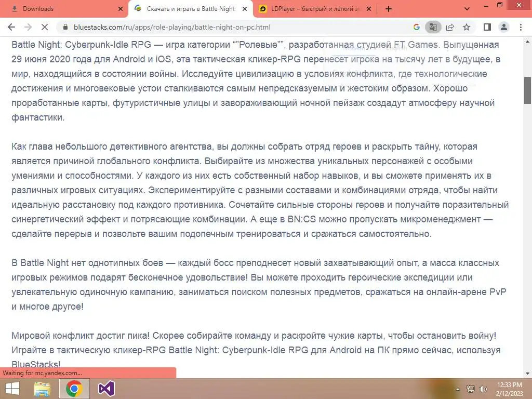Screen dimensions: 532x399
Task: Launch Visual Studio from the taskbar
Action: 106,389
